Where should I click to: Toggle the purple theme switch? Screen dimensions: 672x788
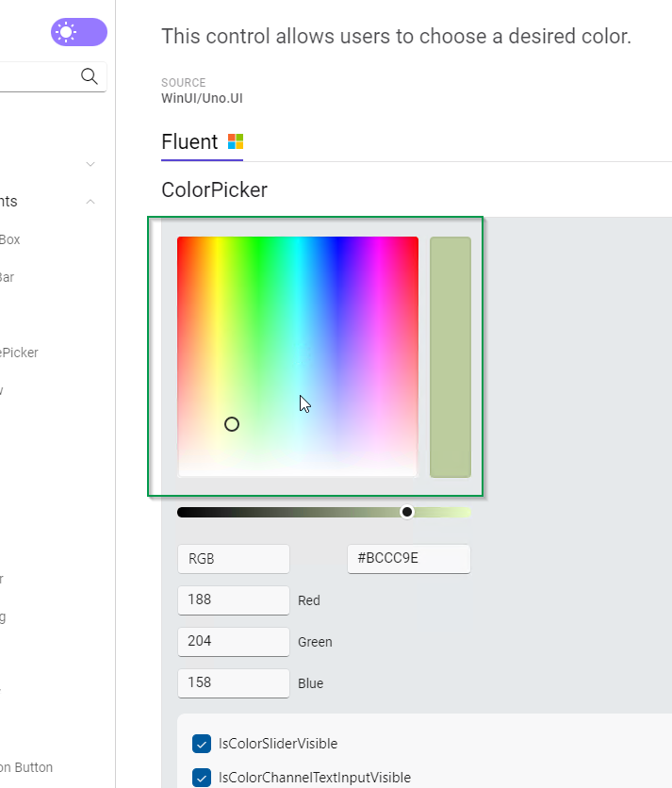(x=79, y=32)
